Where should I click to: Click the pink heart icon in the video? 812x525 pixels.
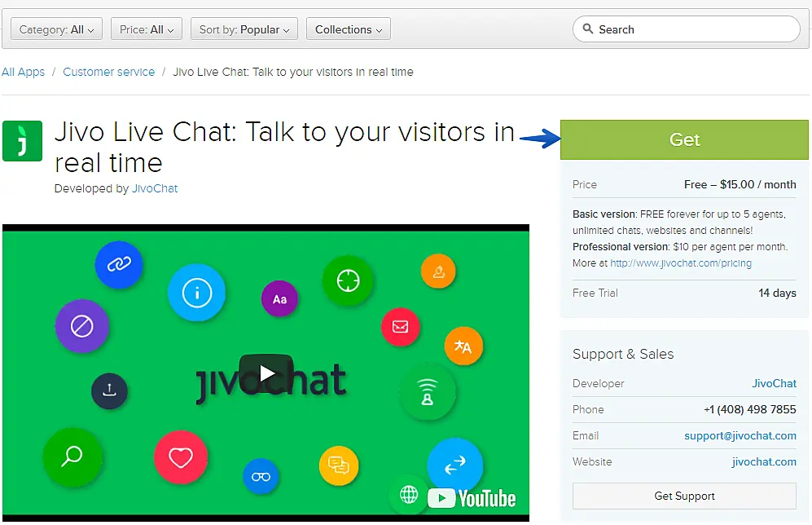[x=181, y=457]
